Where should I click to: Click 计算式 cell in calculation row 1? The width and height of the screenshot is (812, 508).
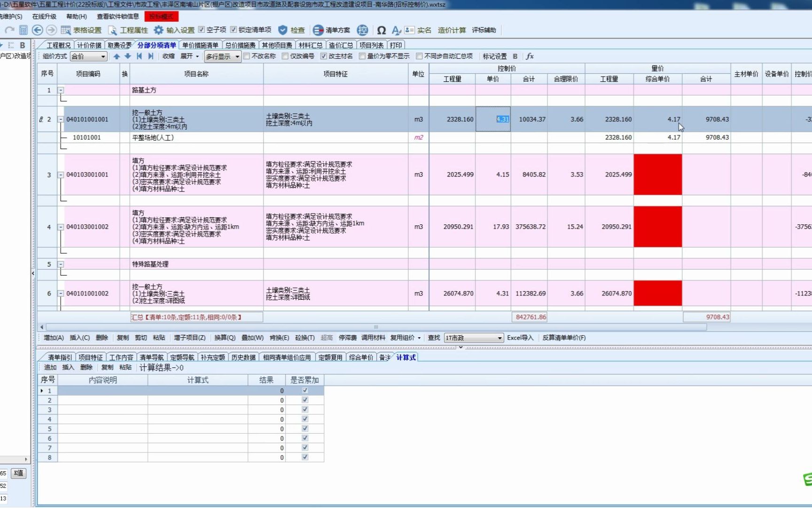(198, 390)
